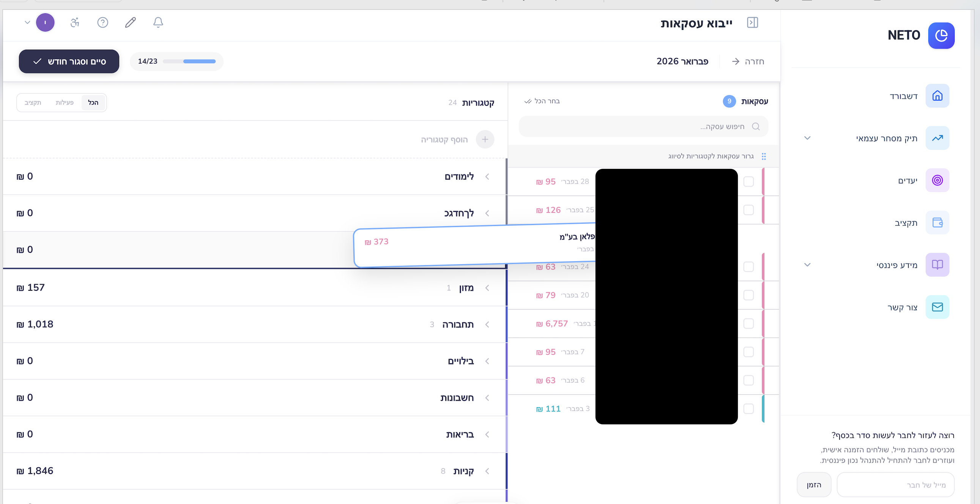The width and height of the screenshot is (980, 504).
Task: Expand תיק מסחר עצמאי sidebar submenu
Action: pos(807,138)
